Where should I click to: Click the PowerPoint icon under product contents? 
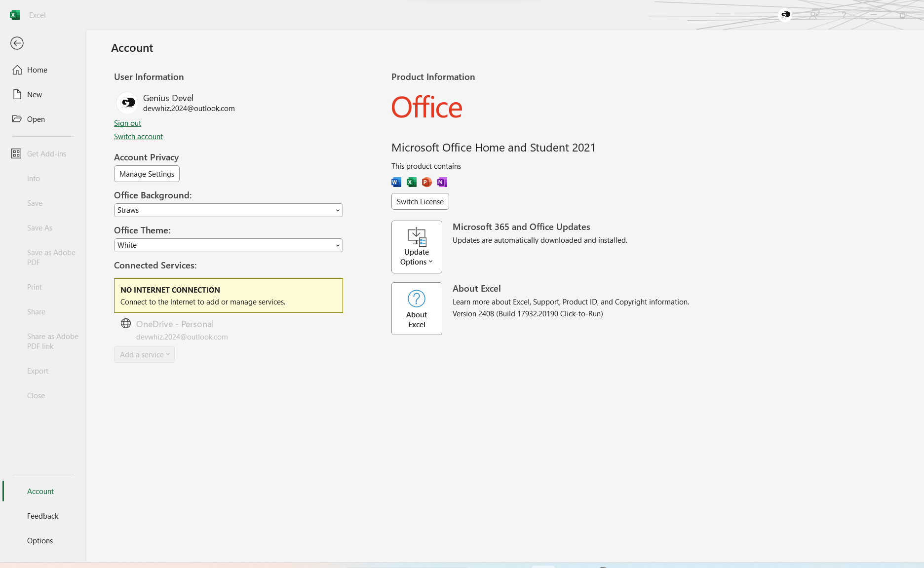pyautogui.click(x=427, y=182)
